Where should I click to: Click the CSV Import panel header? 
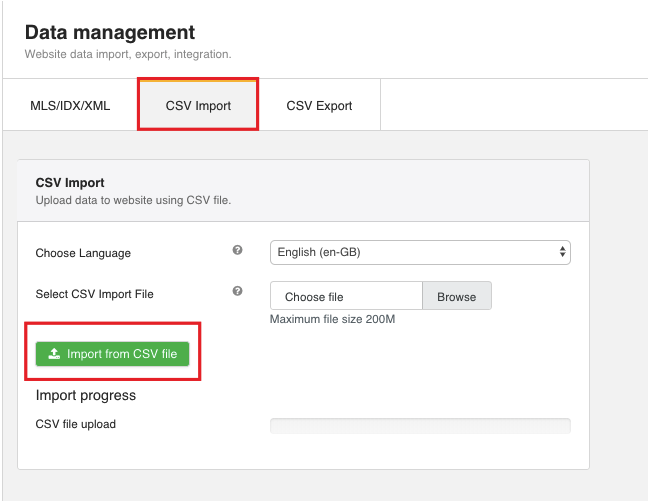click(x=70, y=183)
